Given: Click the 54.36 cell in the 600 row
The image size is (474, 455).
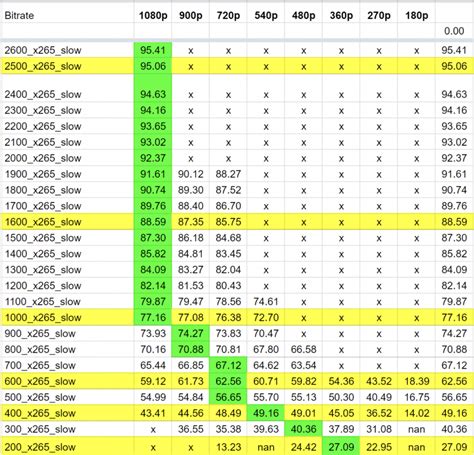Looking at the screenshot, I should (341, 381).
